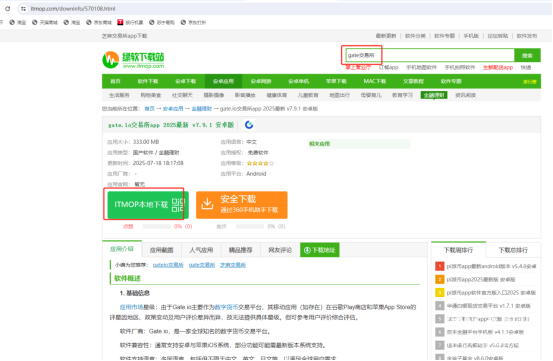
Task: Click the gate.io app icon beside title
Action: pos(249,125)
